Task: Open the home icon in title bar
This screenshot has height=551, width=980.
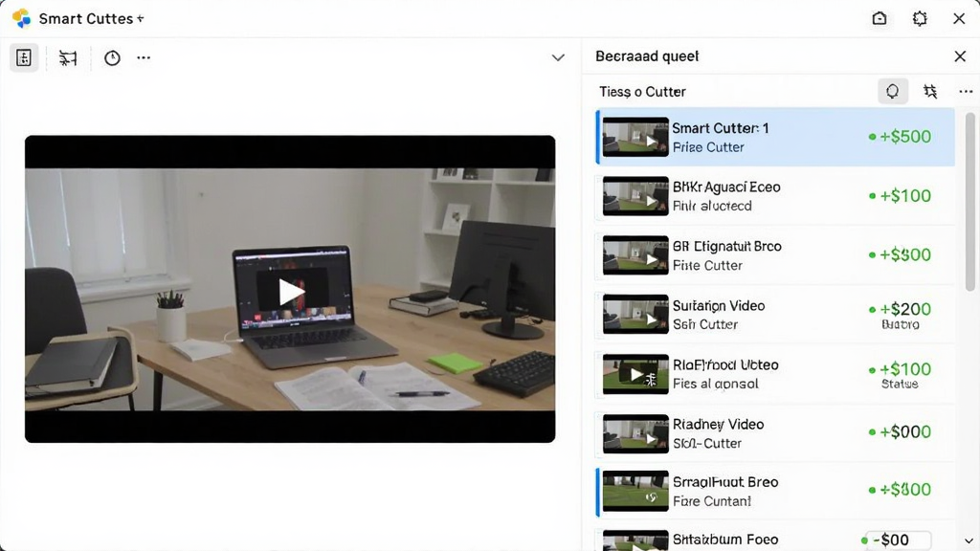Action: pos(880,18)
